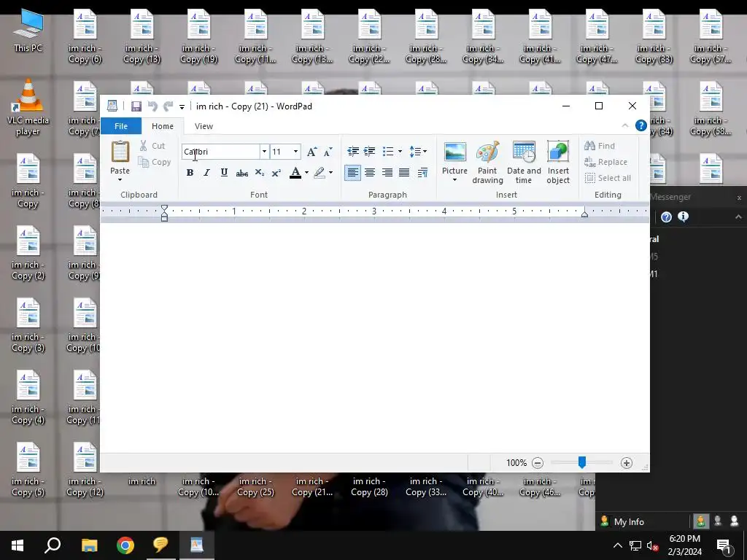Apply the text highlight color
747x560 pixels.
[x=320, y=172]
